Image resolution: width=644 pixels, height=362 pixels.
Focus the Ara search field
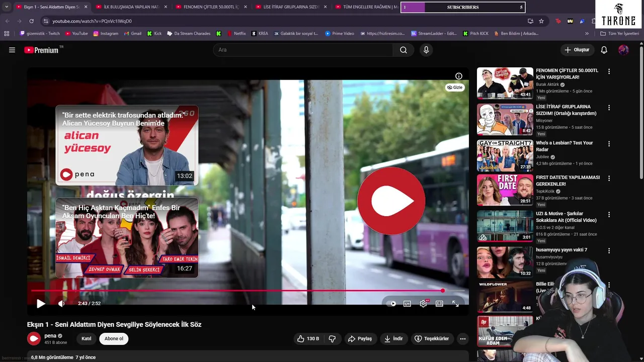point(303,50)
